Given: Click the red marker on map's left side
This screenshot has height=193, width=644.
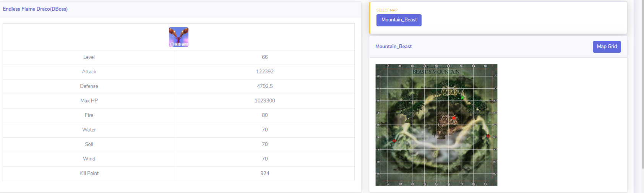Looking at the screenshot, I should 394,141.
